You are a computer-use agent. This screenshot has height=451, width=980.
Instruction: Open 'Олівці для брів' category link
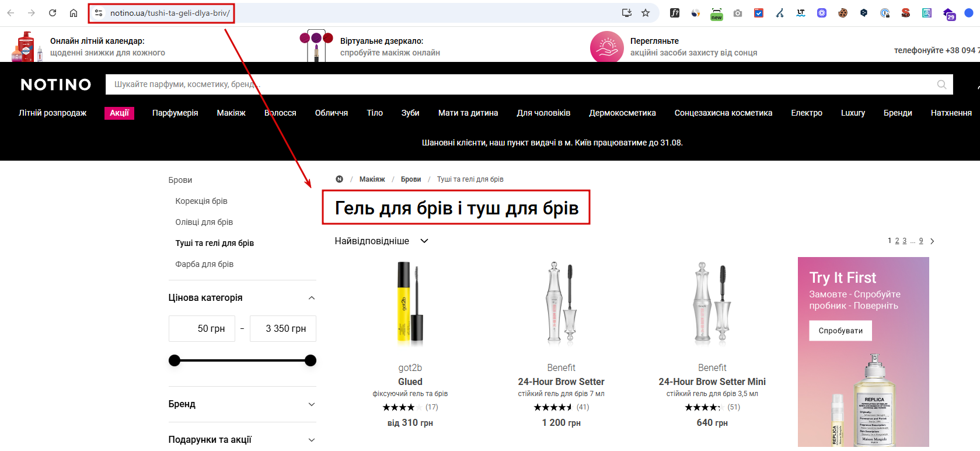tap(204, 222)
